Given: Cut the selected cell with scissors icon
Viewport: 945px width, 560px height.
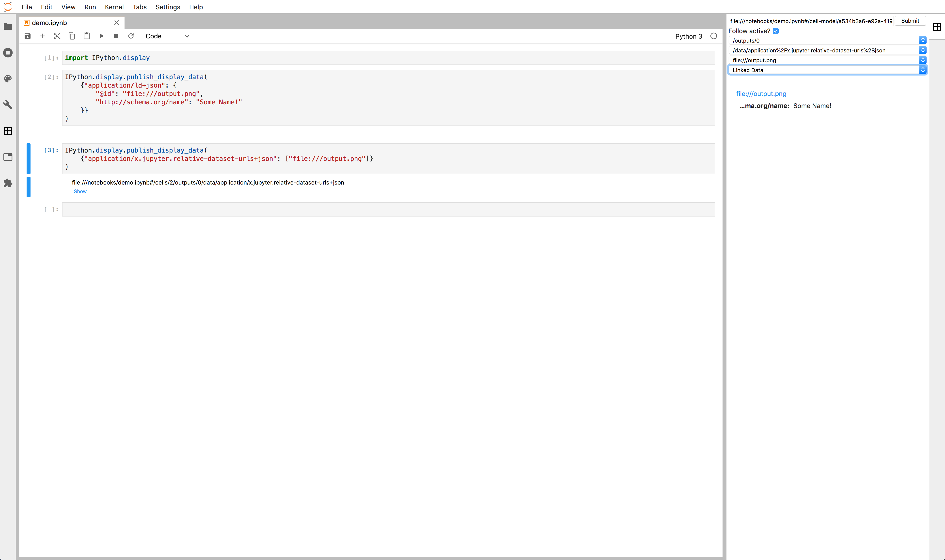Looking at the screenshot, I should point(57,36).
